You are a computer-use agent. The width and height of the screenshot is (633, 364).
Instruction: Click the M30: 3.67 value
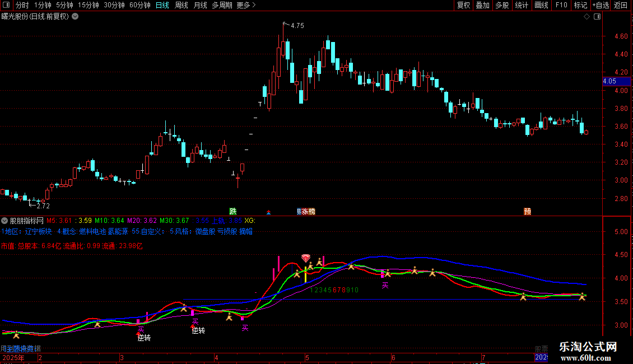[x=174, y=221]
